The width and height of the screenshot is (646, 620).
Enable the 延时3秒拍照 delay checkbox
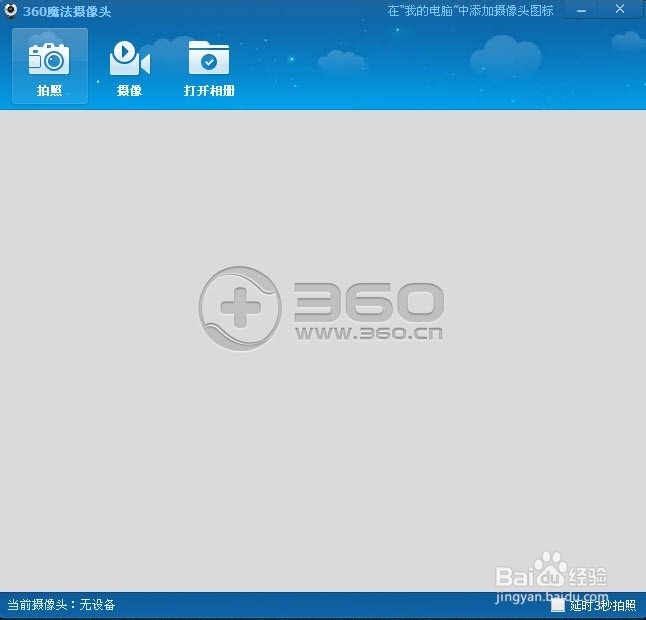[558, 605]
